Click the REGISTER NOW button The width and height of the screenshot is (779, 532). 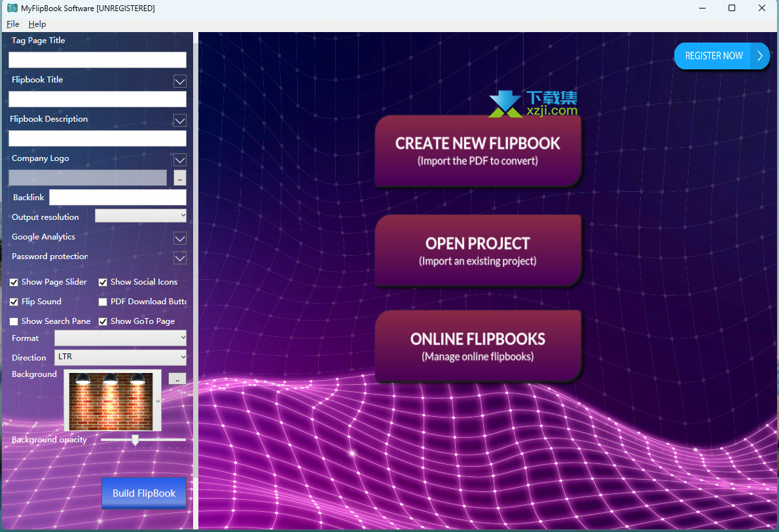pyautogui.click(x=721, y=56)
